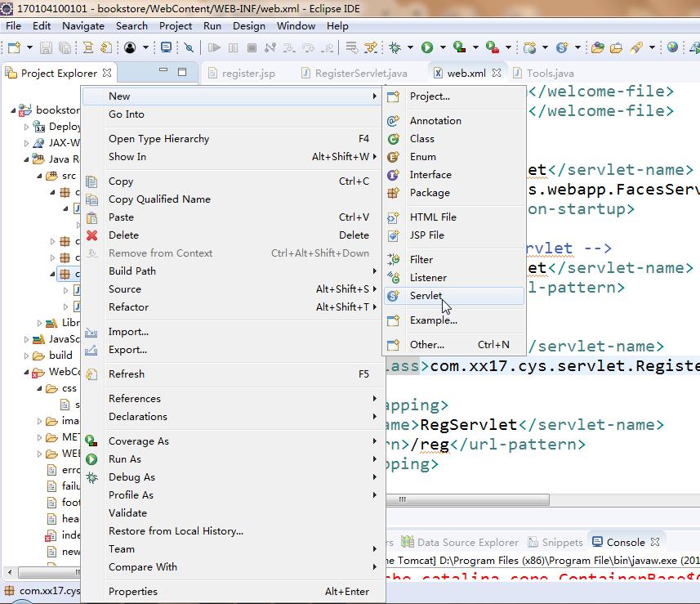Open the Console view tab
This screenshot has width=700, height=604.
click(626, 542)
